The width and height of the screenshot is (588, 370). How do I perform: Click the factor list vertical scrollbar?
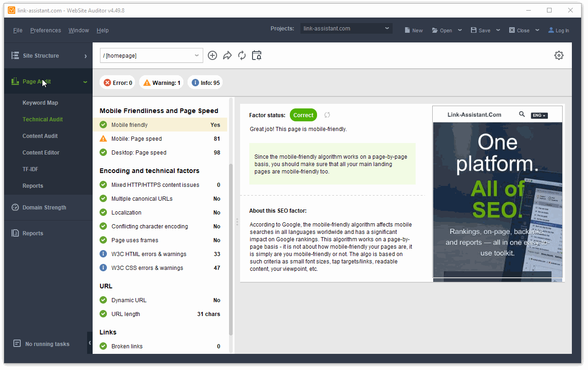(x=231, y=249)
